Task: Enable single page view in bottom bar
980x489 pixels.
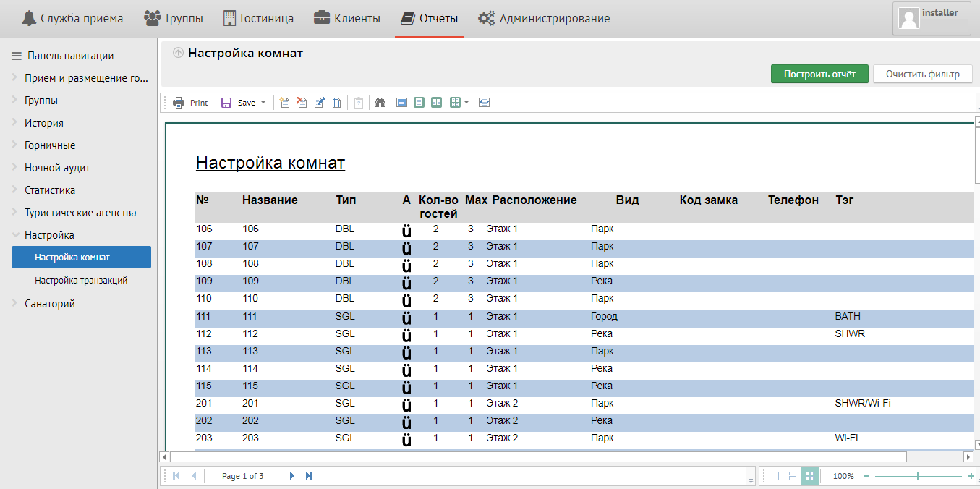Action: tap(775, 476)
